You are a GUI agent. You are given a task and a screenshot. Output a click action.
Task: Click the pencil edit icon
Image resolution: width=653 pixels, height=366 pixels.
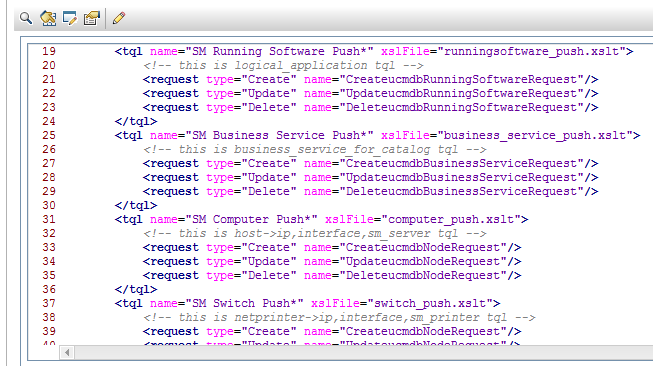tap(119, 18)
